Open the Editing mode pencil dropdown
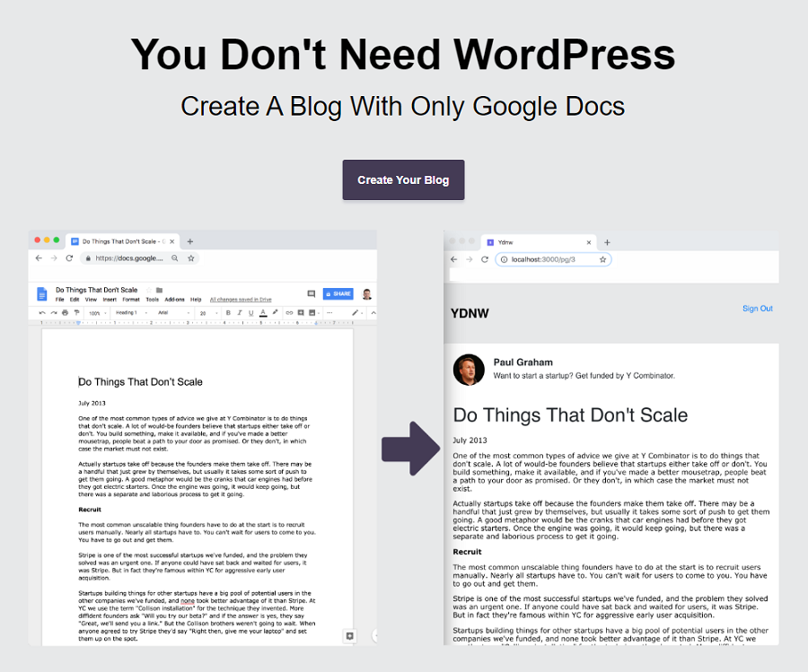The height and width of the screenshot is (672, 808). [357, 312]
